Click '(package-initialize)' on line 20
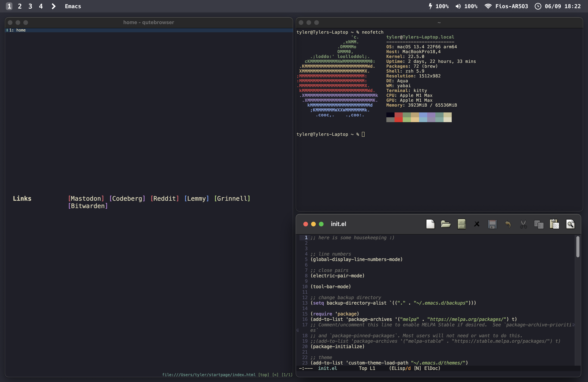 (338, 346)
